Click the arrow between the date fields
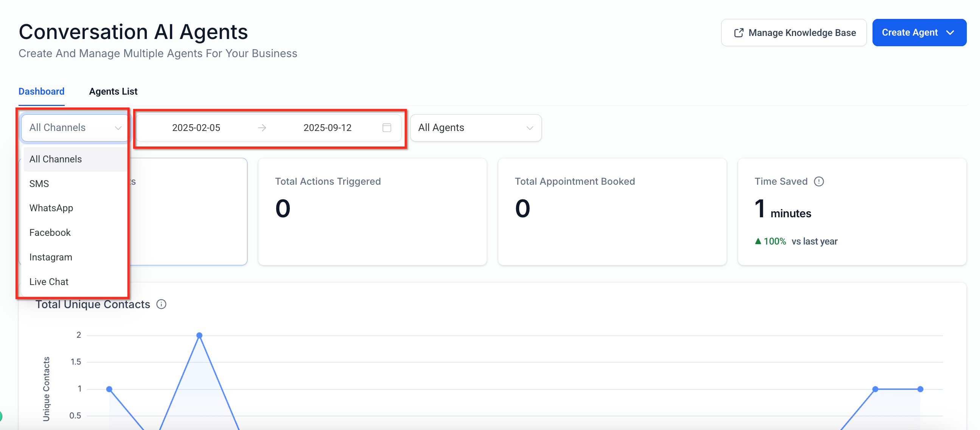Image resolution: width=980 pixels, height=430 pixels. pos(262,128)
